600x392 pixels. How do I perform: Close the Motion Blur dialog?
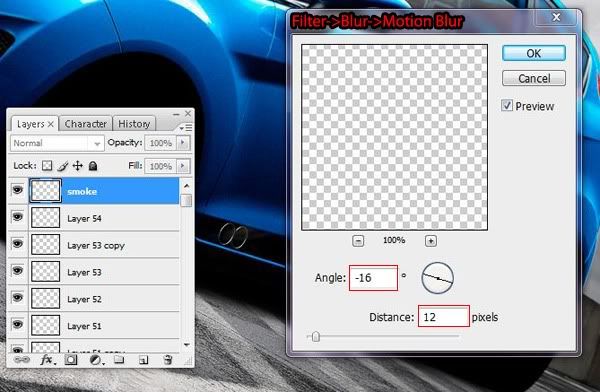pyautogui.click(x=556, y=17)
